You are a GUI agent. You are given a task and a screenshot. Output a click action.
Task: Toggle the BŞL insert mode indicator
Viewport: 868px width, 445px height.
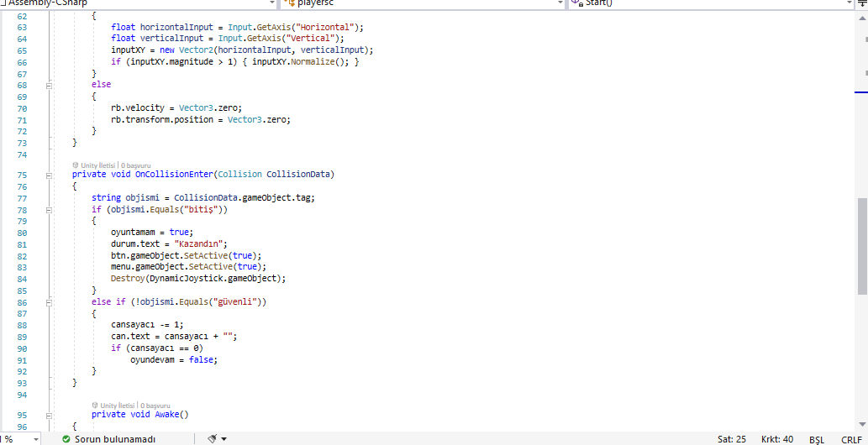coord(817,439)
